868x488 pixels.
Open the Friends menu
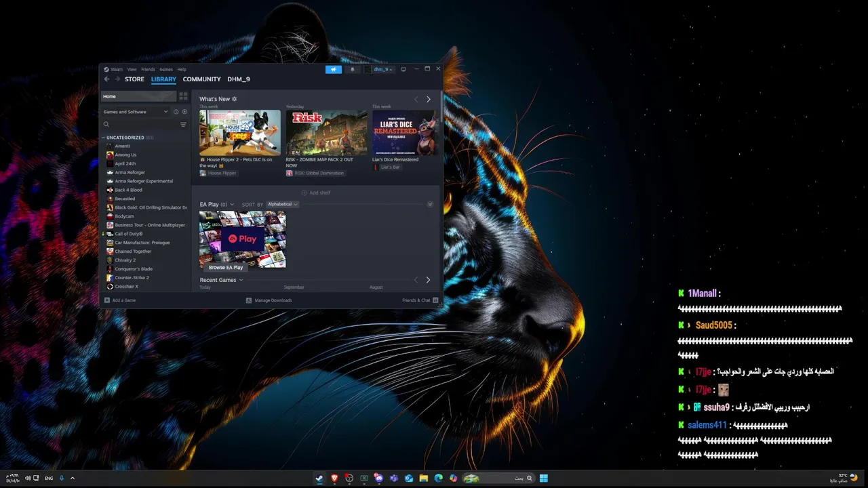[x=148, y=69]
